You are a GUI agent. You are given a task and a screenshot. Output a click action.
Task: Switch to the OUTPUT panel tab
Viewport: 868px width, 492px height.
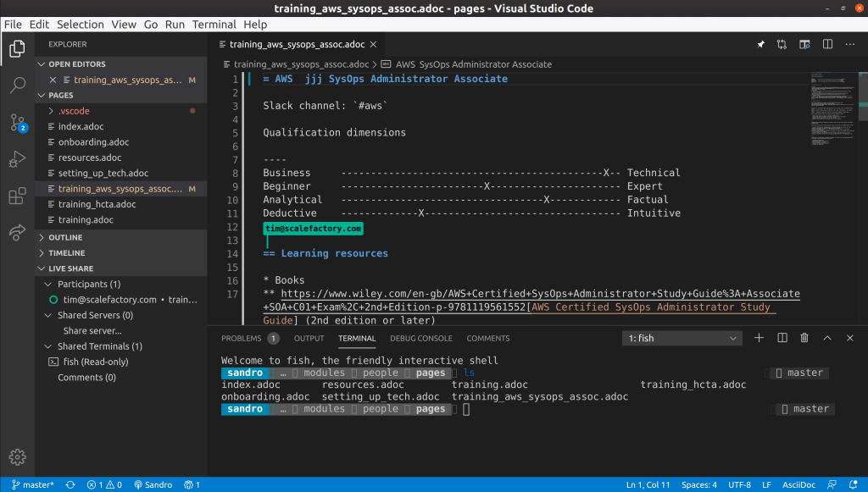click(309, 339)
